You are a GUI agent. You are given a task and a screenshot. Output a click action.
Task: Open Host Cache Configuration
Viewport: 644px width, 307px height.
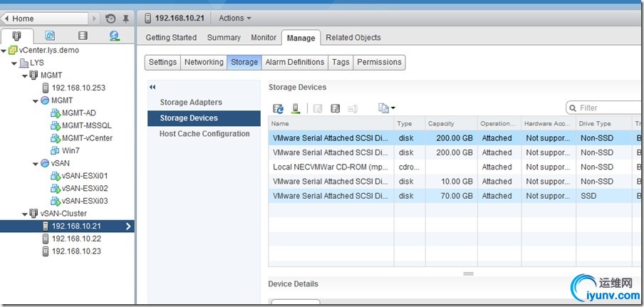[x=204, y=134]
